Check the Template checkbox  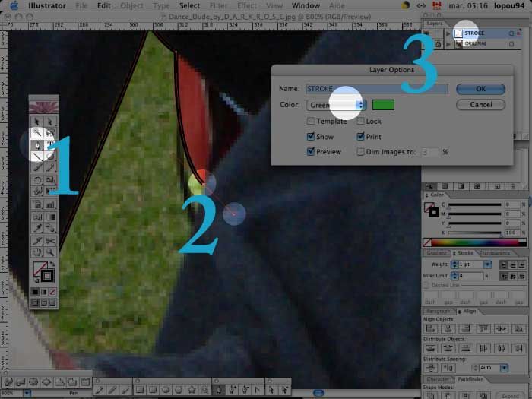coord(310,121)
